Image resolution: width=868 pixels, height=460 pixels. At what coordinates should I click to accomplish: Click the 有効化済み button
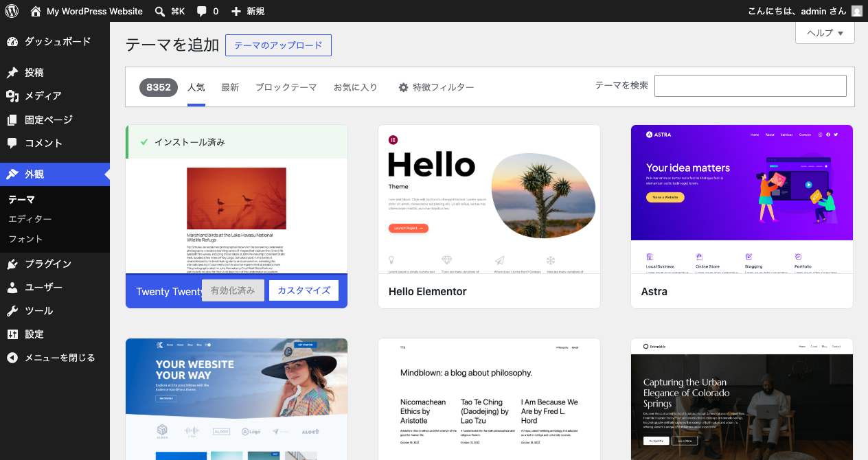point(233,290)
